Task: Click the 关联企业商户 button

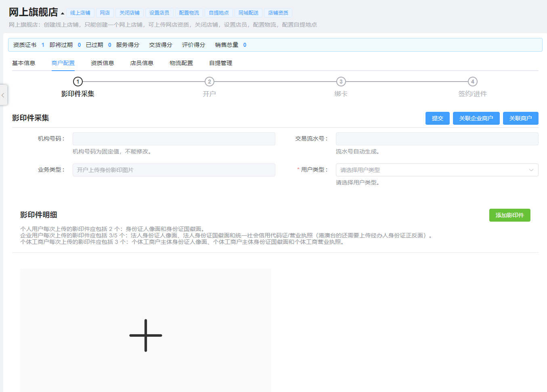Action: [476, 118]
